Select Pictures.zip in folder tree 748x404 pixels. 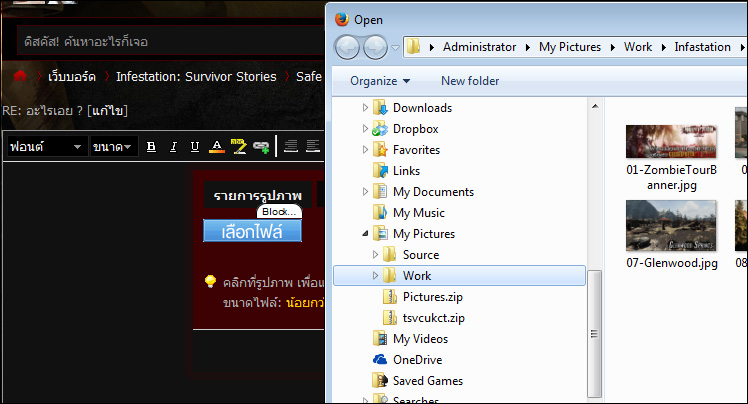pos(432,297)
